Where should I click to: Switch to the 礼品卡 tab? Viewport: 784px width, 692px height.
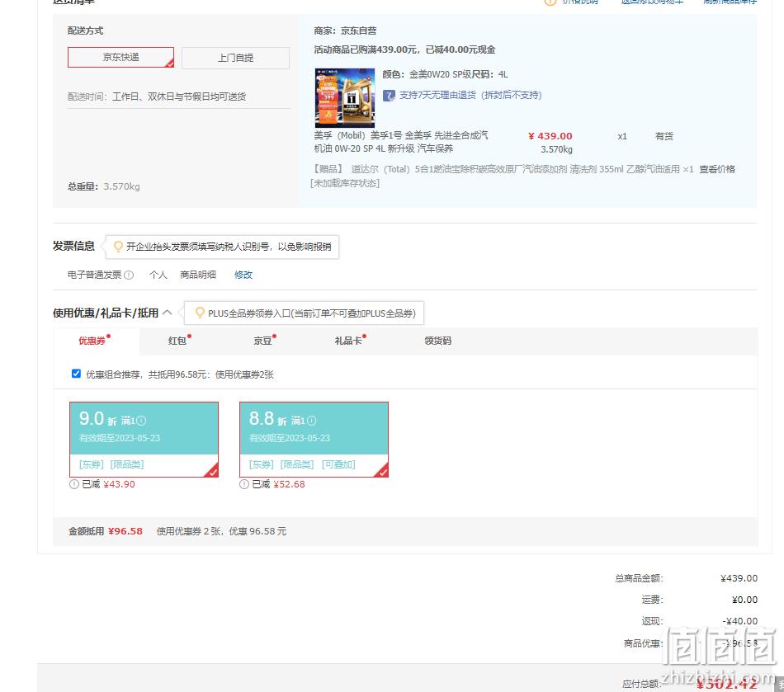[x=348, y=341]
